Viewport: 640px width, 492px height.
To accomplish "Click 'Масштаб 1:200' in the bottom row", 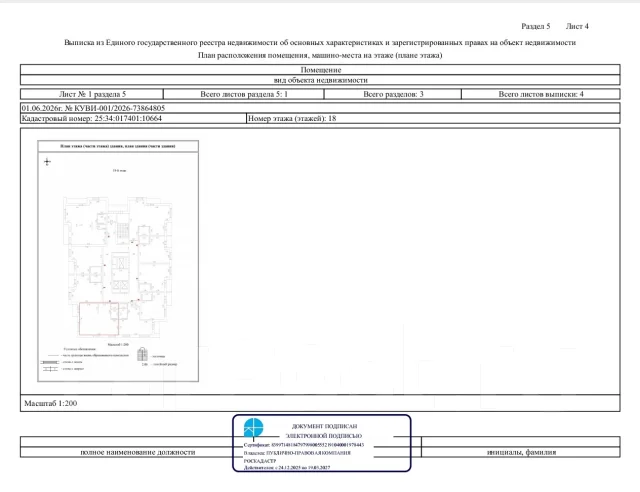I will coord(51,403).
